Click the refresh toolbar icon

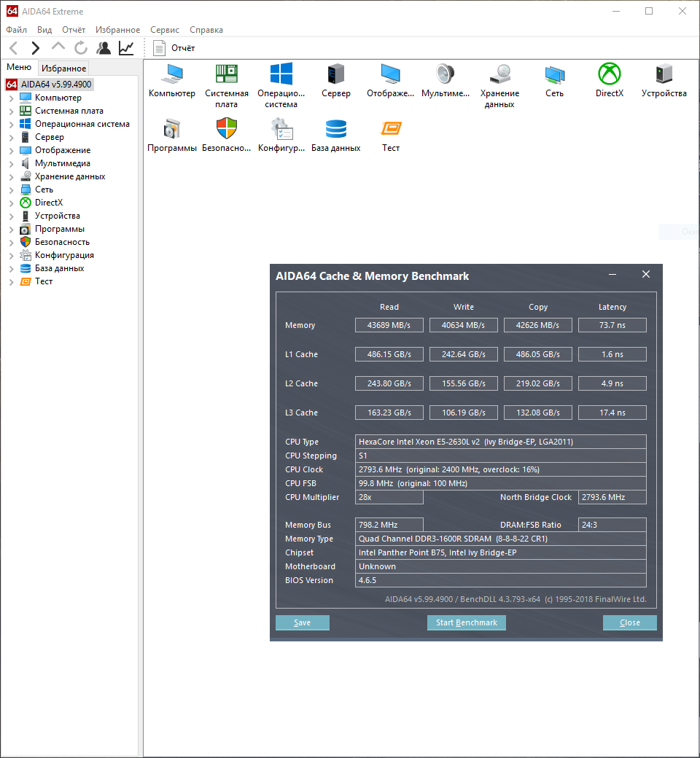[81, 48]
